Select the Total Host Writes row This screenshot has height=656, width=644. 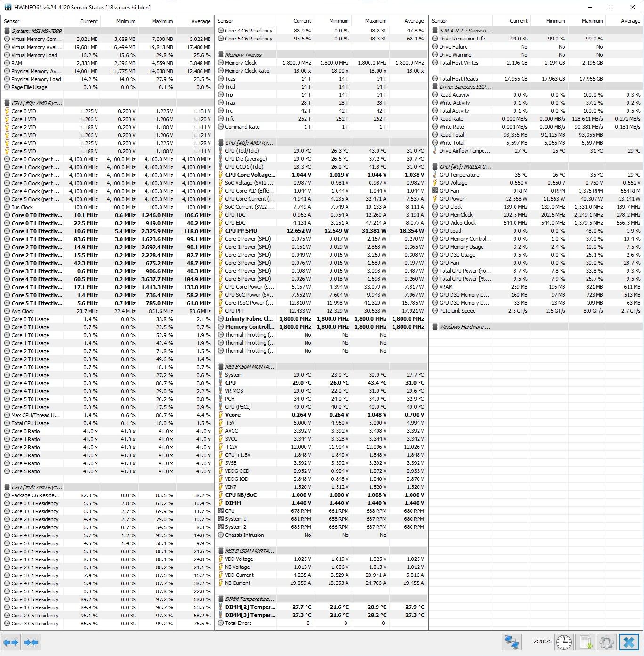pyautogui.click(x=536, y=63)
